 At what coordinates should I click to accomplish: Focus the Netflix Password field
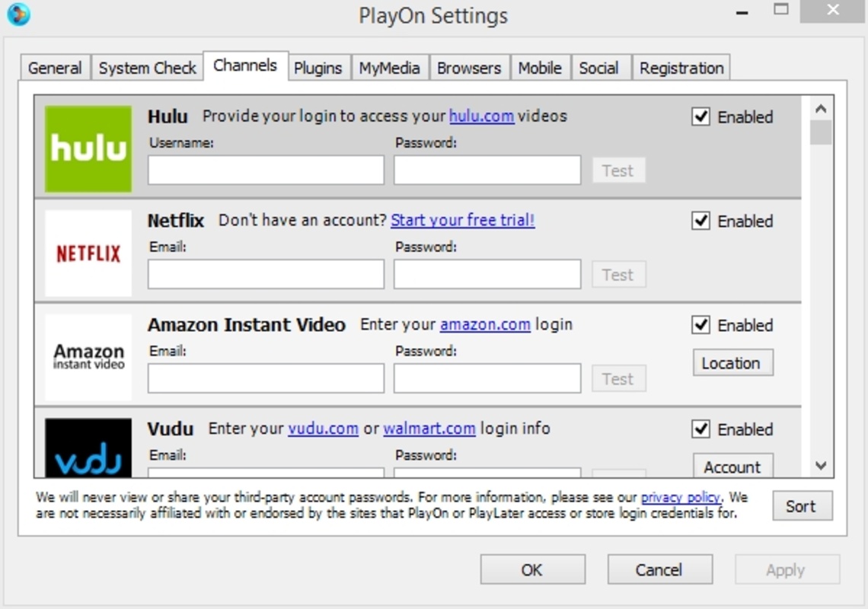pyautogui.click(x=487, y=275)
